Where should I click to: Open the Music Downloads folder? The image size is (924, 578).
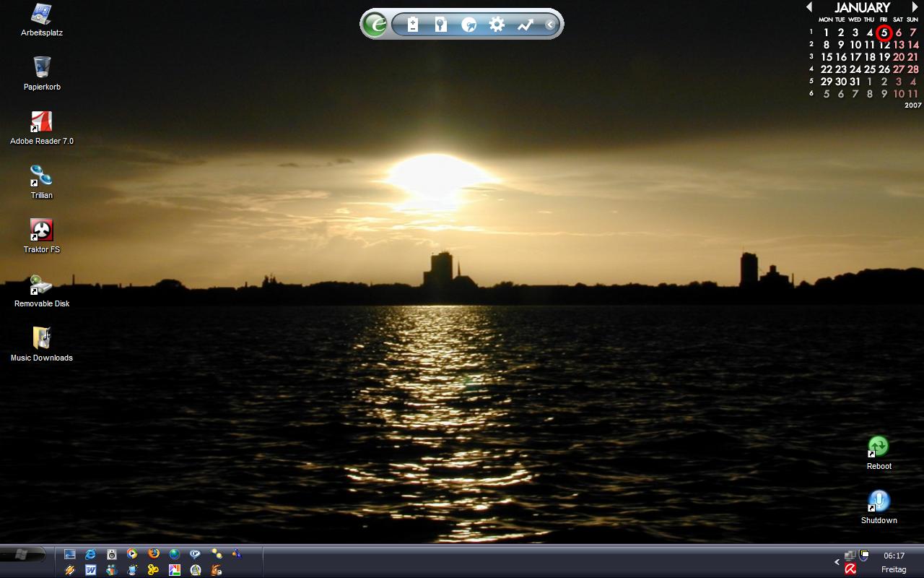tap(41, 339)
